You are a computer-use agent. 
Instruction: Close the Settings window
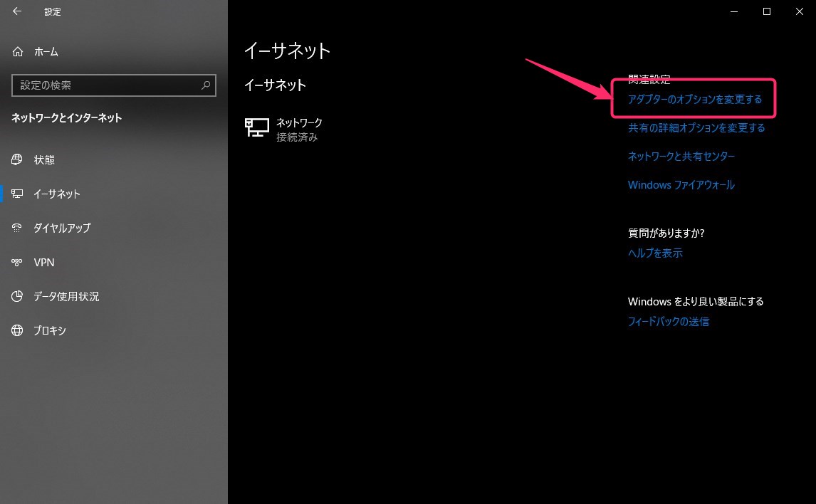[x=800, y=11]
